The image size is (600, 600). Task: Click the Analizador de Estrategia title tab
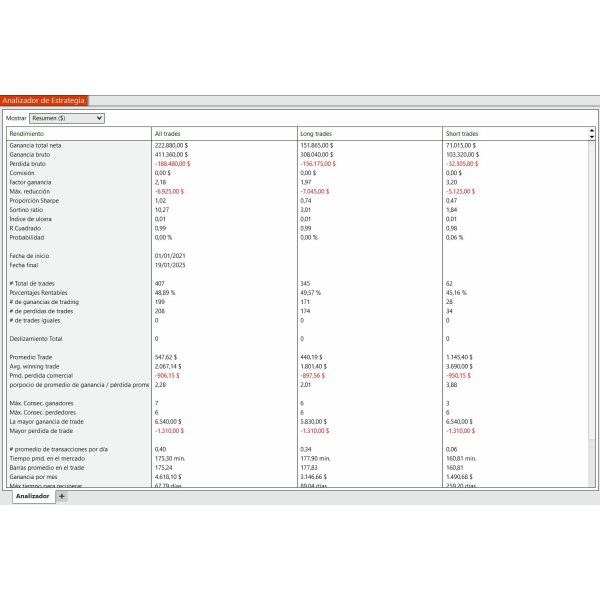[44, 100]
